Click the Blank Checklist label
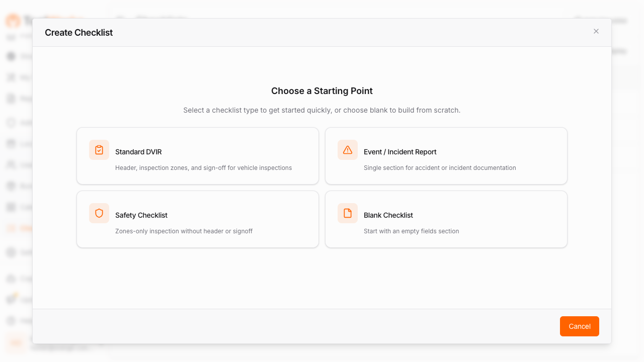The width and height of the screenshot is (644, 362). [388, 215]
